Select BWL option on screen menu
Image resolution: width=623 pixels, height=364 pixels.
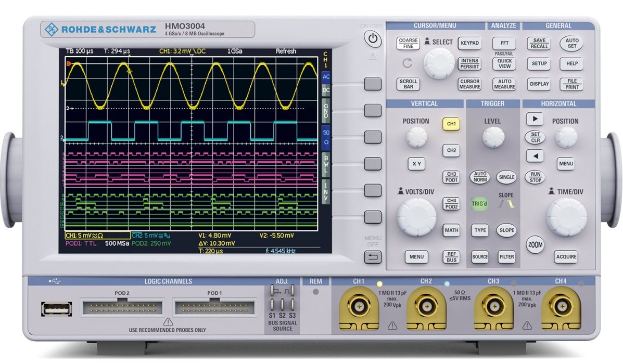[x=326, y=164]
